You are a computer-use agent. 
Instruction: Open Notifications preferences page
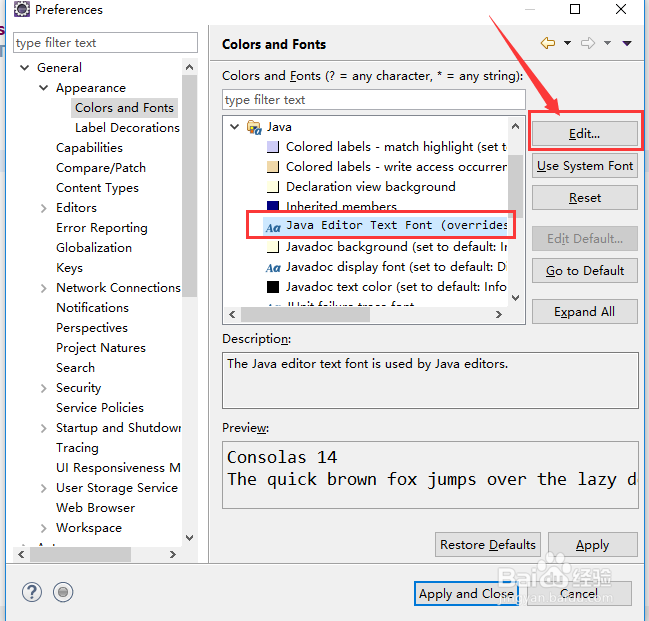[x=92, y=308]
